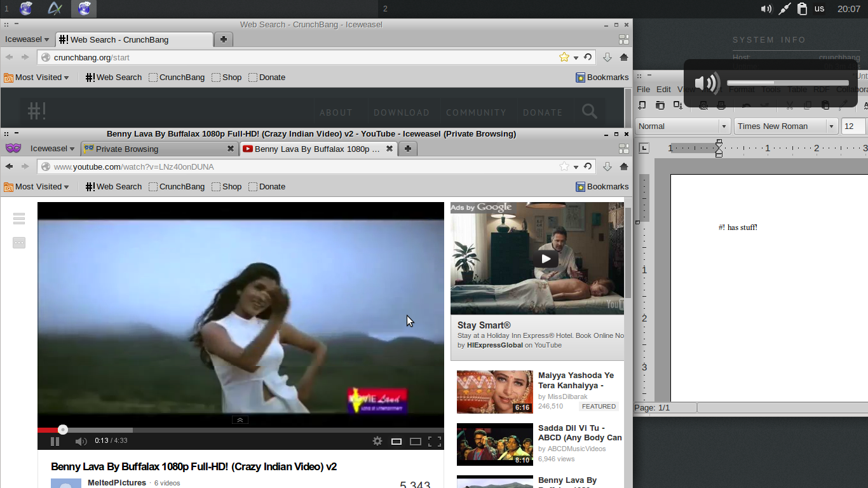Screen dimensions: 868x488
Task: Mute system audio via the tray speaker icon
Action: tap(767, 8)
